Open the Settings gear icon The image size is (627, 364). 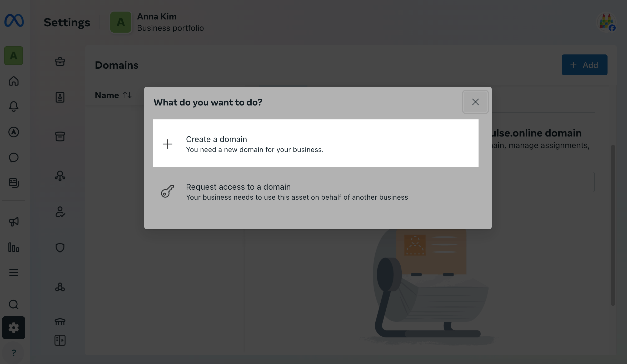point(14,328)
